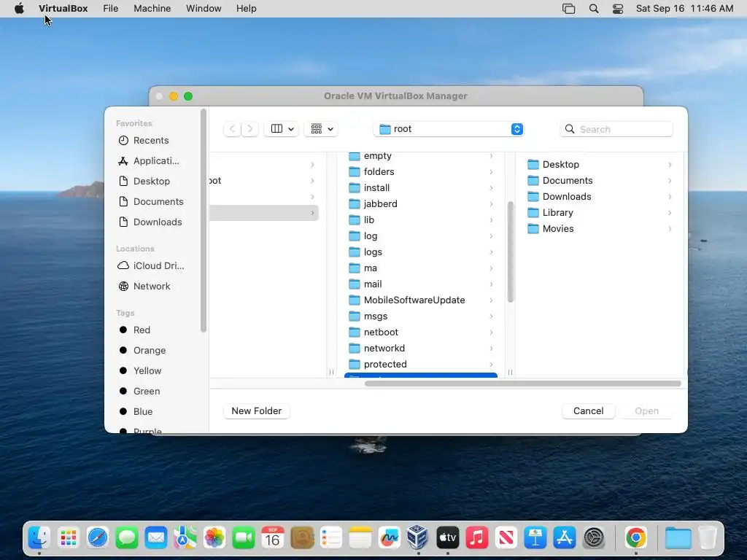Open Spotlight search in menu bar

coord(594,9)
